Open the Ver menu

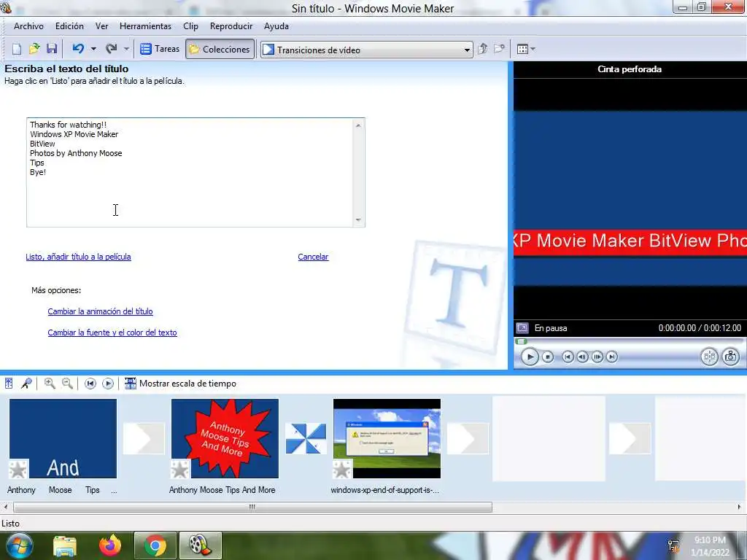pyautogui.click(x=102, y=26)
